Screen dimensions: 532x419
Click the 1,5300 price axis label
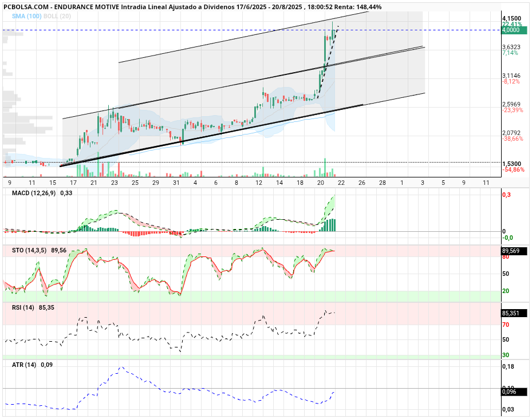click(x=511, y=164)
